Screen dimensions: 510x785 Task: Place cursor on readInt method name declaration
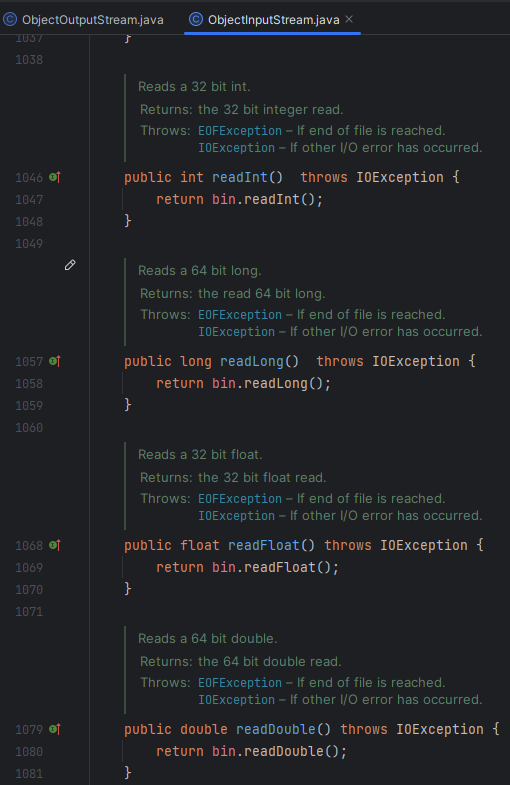point(240,177)
